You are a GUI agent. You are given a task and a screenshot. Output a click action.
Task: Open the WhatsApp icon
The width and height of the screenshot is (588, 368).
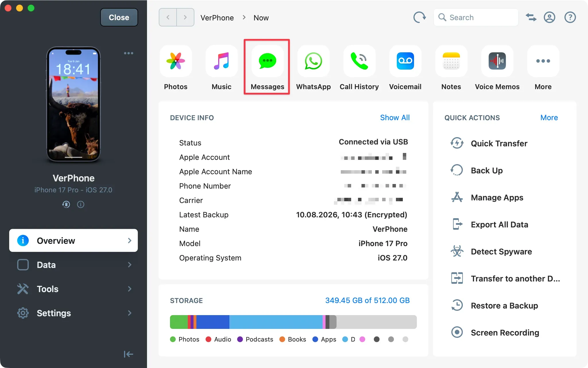314,61
